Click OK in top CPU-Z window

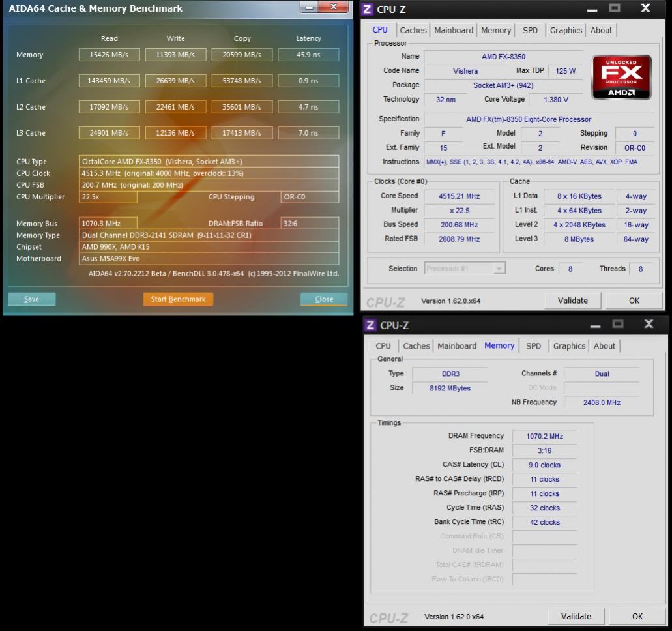click(x=634, y=301)
